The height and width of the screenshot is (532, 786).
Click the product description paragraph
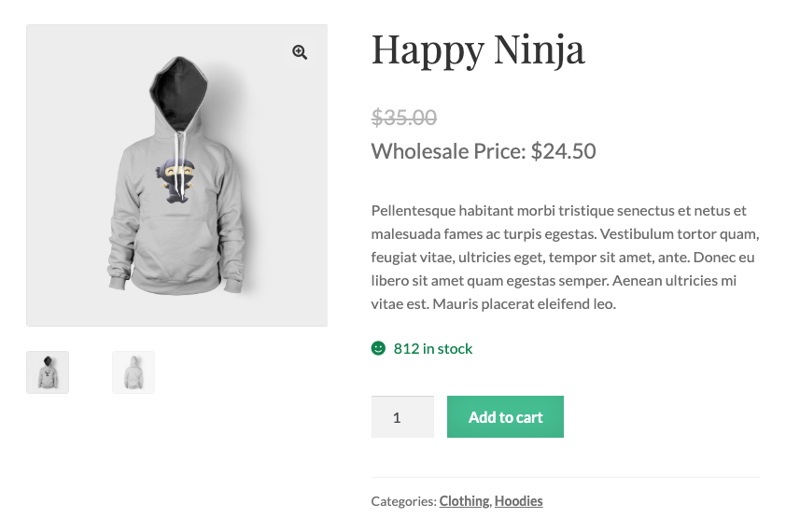pyautogui.click(x=565, y=257)
